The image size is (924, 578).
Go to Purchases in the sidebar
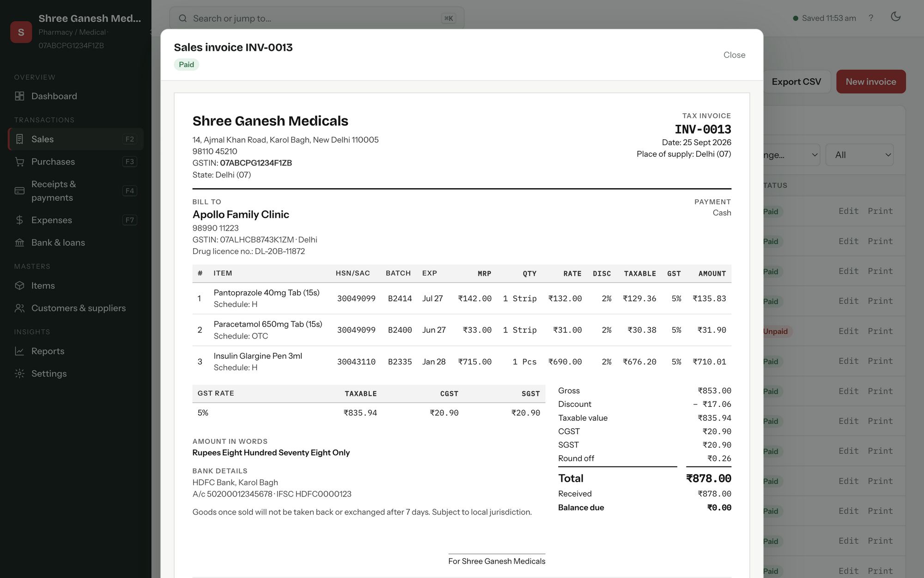[x=76, y=162]
